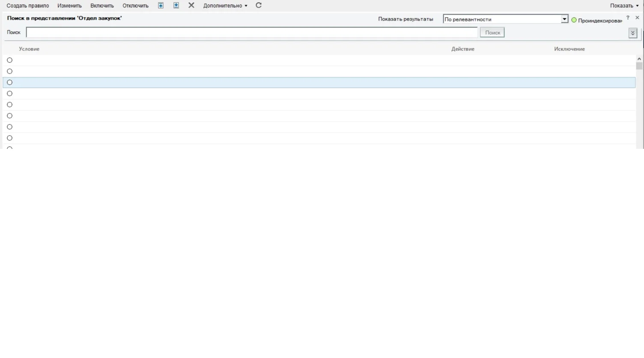This screenshot has height=358, width=644.
Task: Click the move rule up icon
Action: coord(161,6)
